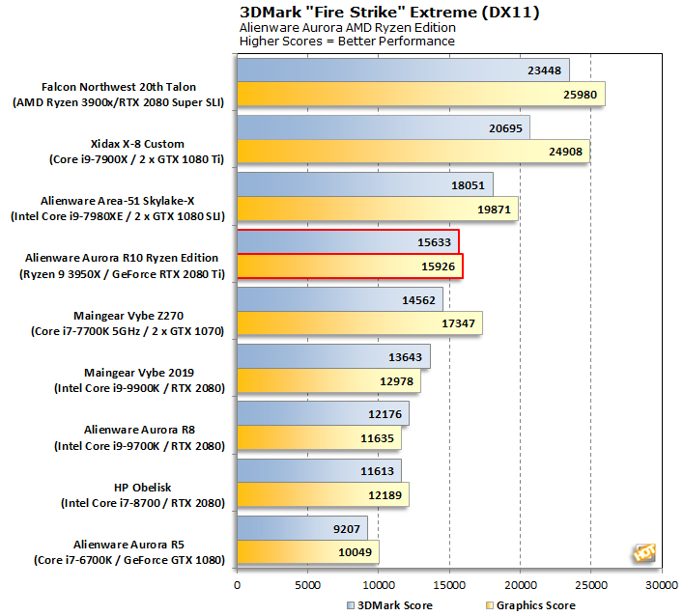Click the Higher Scores = Better Performance note

347,41
